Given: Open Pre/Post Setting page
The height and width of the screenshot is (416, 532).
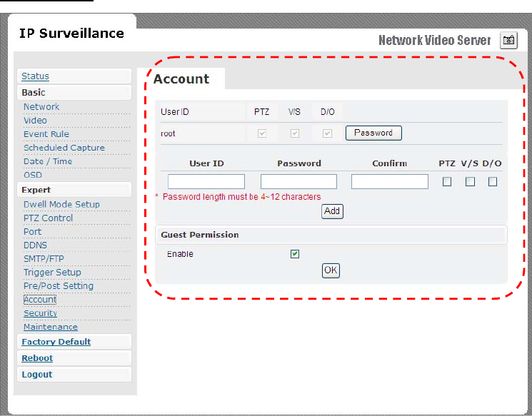Looking at the screenshot, I should click(59, 286).
